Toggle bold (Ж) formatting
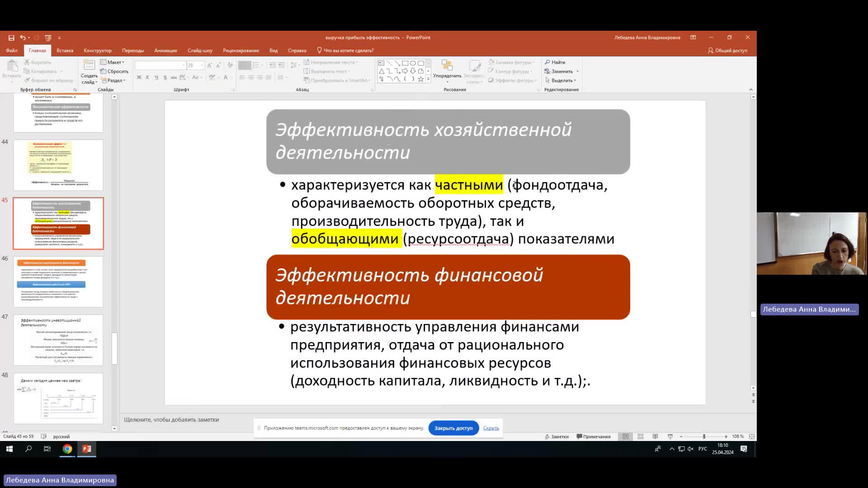 pyautogui.click(x=139, y=77)
